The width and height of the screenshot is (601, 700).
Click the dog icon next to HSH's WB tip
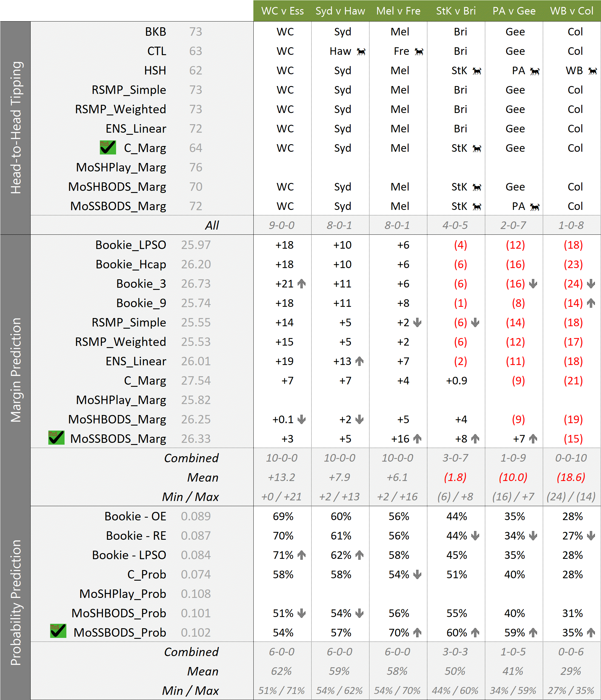pyautogui.click(x=593, y=71)
